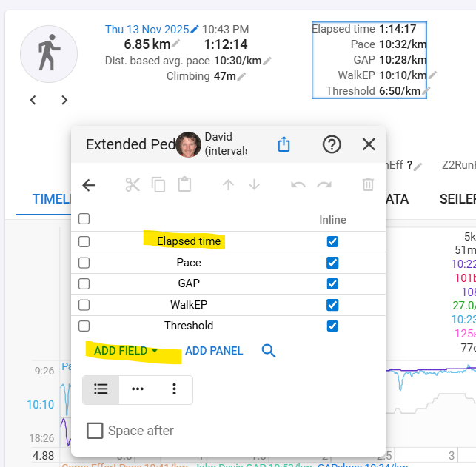Select the GAP row checkbox
The height and width of the screenshot is (467, 476).
tap(84, 283)
